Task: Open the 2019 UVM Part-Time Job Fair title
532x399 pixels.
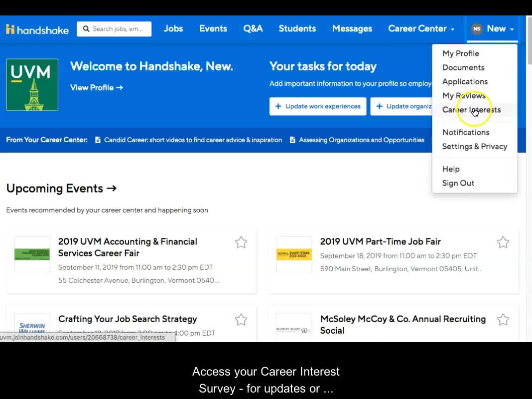Action: pos(381,242)
